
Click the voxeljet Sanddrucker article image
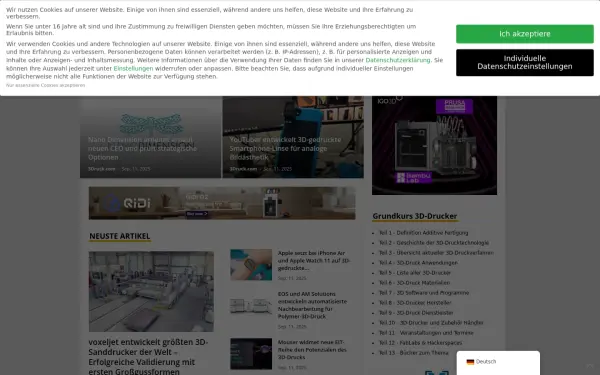point(151,291)
